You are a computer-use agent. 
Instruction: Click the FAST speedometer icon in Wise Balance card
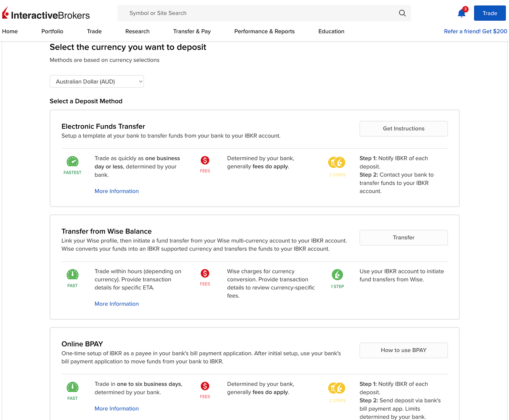tap(72, 275)
